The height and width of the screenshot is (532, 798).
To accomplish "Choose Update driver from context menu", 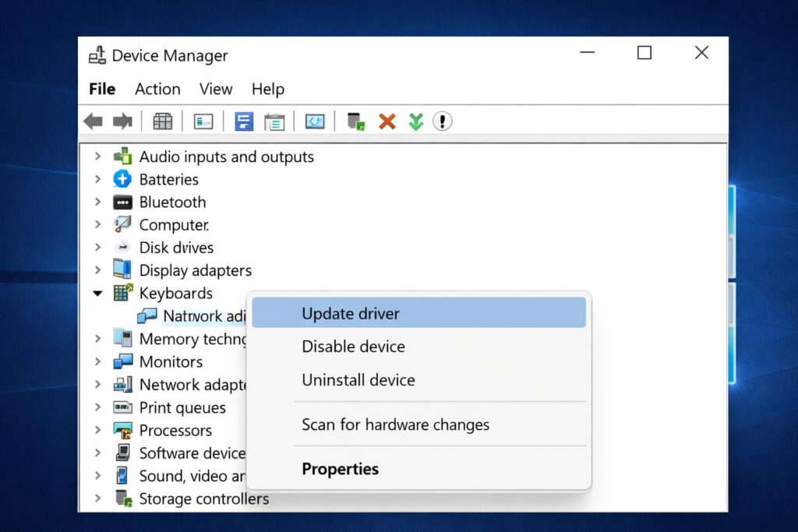I will [351, 313].
